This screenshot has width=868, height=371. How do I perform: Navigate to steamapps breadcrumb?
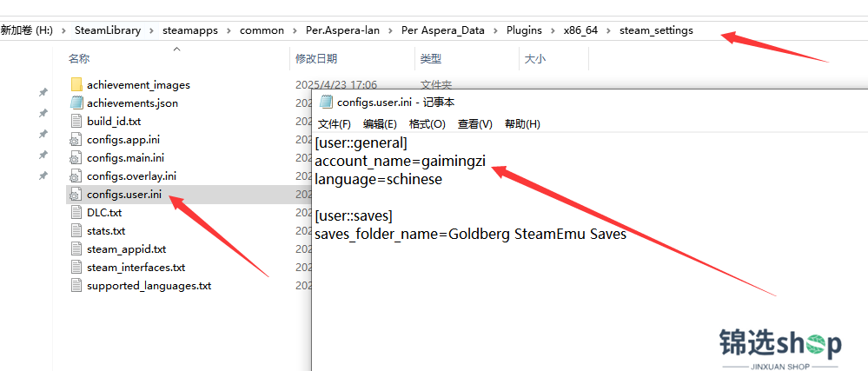pyautogui.click(x=190, y=30)
